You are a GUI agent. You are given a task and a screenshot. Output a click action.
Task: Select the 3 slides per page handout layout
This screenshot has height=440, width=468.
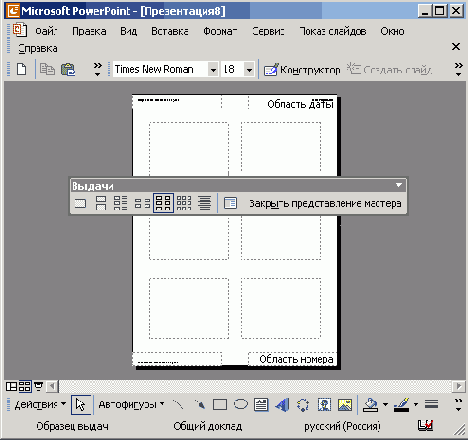click(x=121, y=203)
